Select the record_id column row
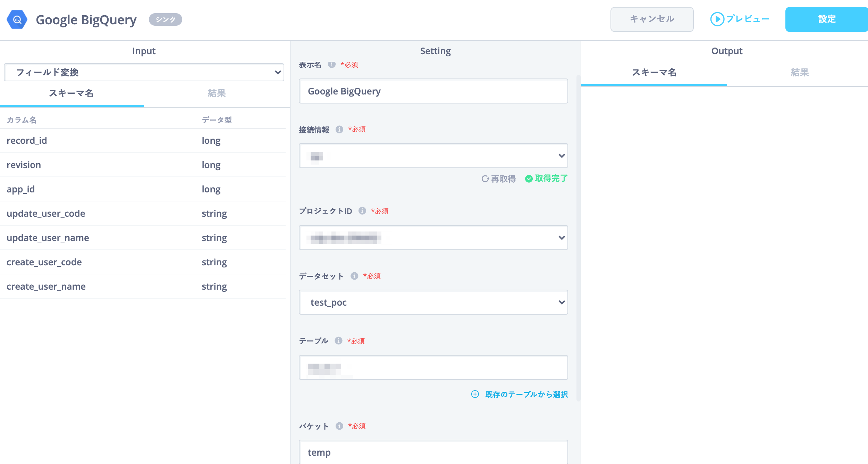This screenshot has width=868, height=464. 143,141
